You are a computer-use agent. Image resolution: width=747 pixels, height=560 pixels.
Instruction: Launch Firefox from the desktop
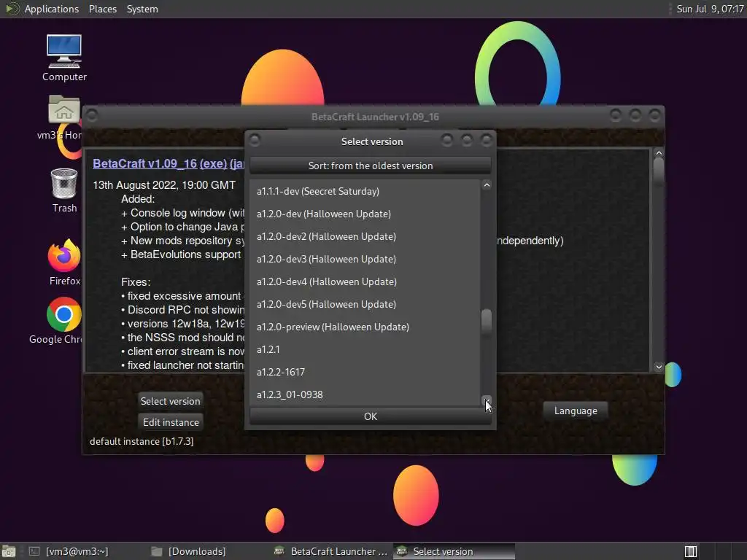[64, 262]
